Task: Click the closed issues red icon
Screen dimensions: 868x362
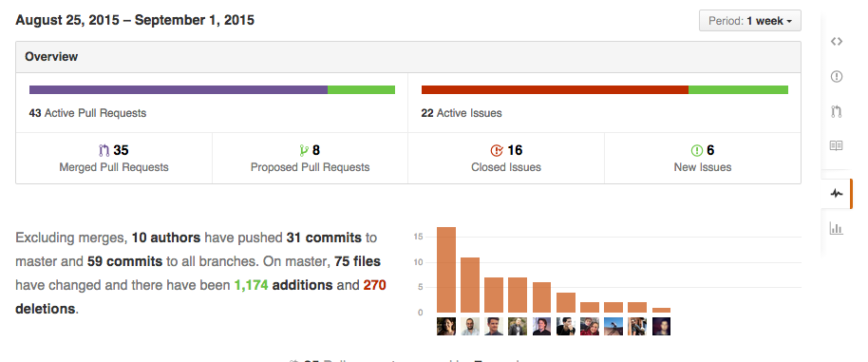Action: click(x=497, y=150)
